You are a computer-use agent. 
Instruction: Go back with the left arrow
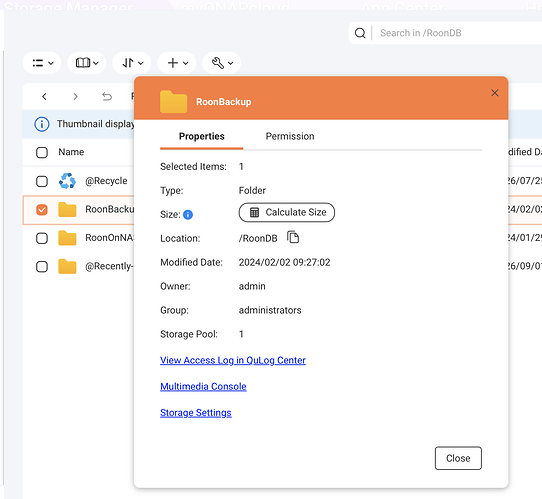point(44,96)
